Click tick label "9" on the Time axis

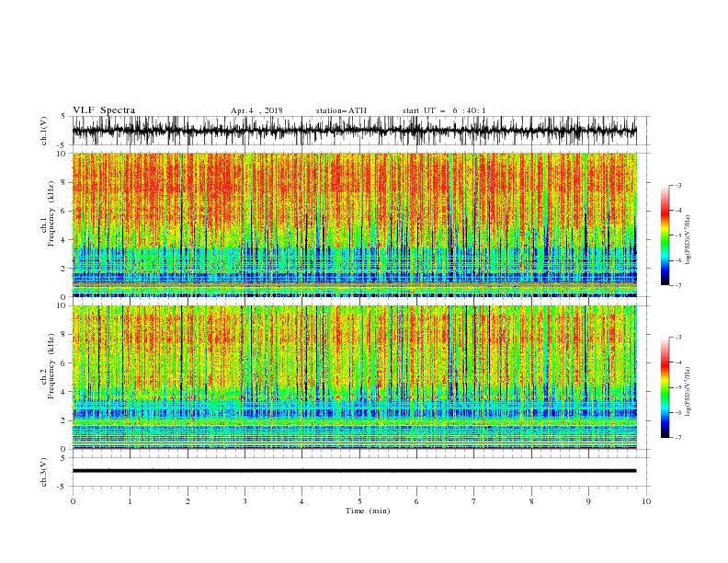point(588,501)
